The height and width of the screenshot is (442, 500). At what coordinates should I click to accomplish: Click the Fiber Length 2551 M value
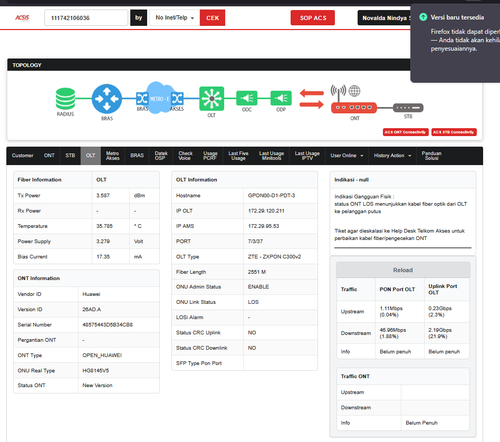(x=257, y=272)
